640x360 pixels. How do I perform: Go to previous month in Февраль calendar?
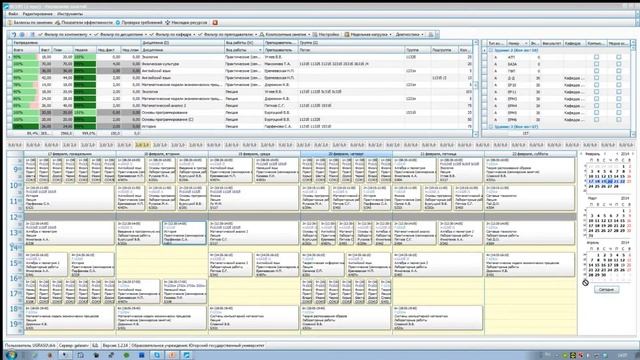(581, 154)
